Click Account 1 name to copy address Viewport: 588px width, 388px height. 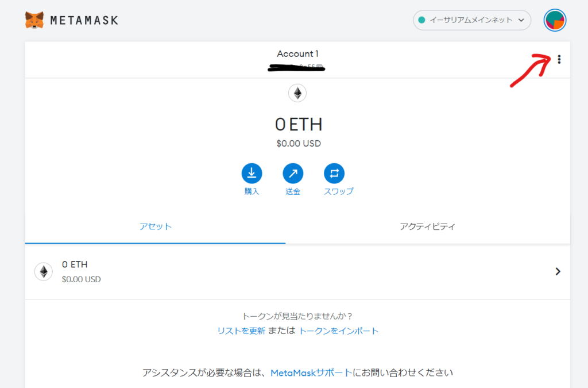297,54
